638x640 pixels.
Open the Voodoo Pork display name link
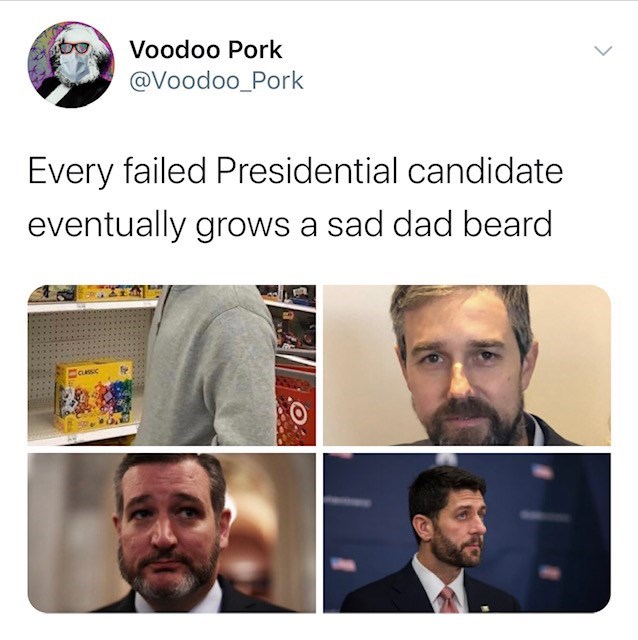point(206,50)
